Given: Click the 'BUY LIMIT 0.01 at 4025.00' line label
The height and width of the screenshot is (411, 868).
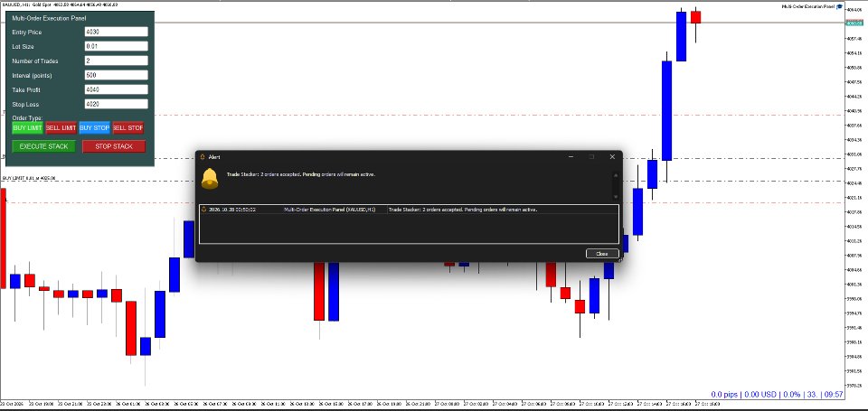Looking at the screenshot, I should click(x=29, y=178).
